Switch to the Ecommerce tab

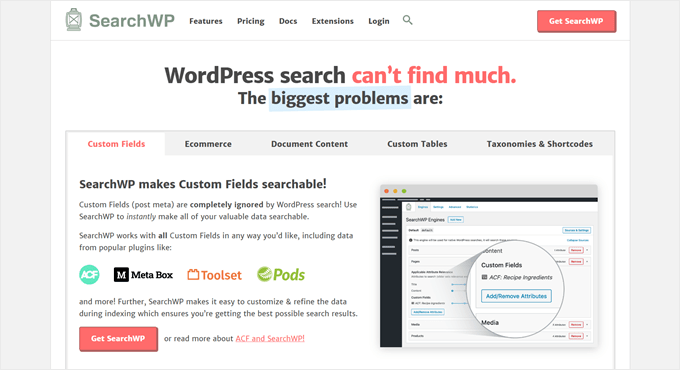pos(208,144)
